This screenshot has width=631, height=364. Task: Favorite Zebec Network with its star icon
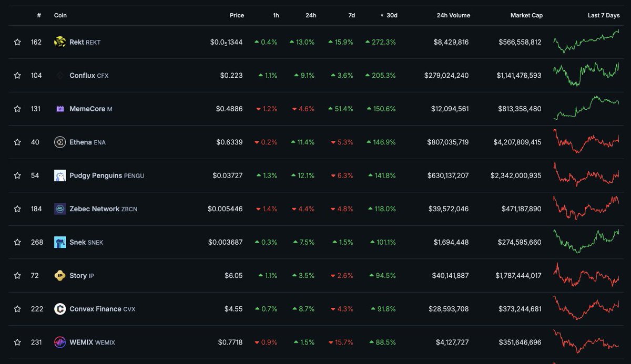[17, 209]
